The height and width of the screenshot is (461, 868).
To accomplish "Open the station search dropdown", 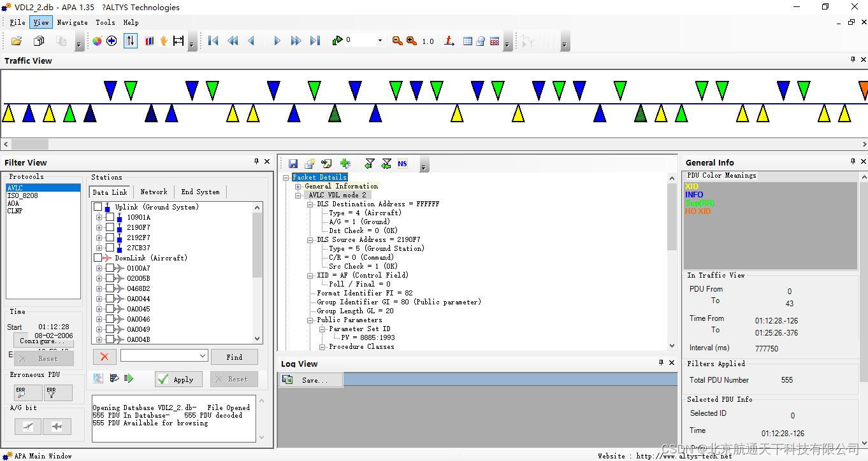I will pos(203,356).
